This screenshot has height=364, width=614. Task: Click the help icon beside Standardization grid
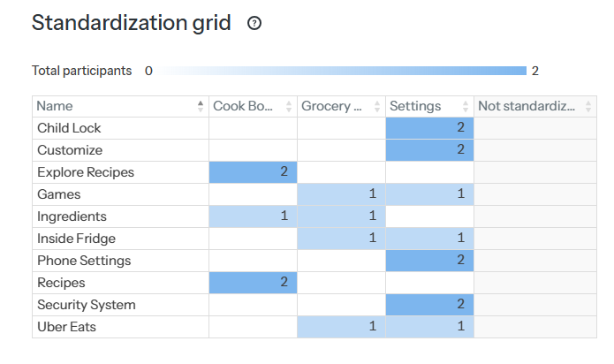click(x=254, y=24)
